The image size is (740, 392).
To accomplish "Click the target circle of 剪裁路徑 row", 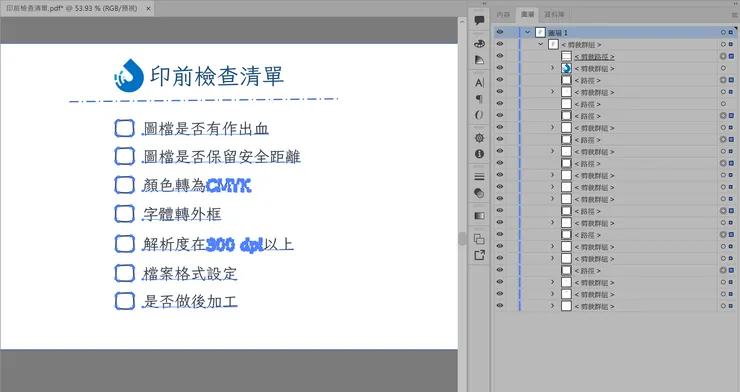I will 723,56.
